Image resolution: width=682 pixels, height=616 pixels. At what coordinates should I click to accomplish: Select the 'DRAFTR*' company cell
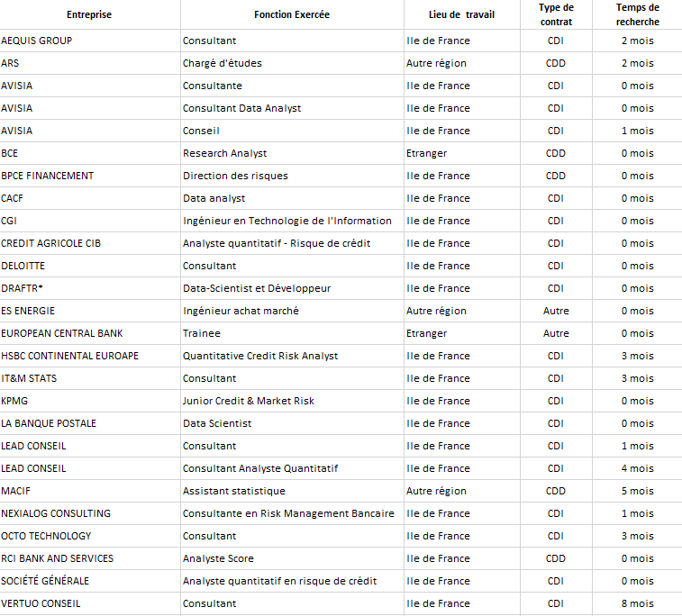90,289
